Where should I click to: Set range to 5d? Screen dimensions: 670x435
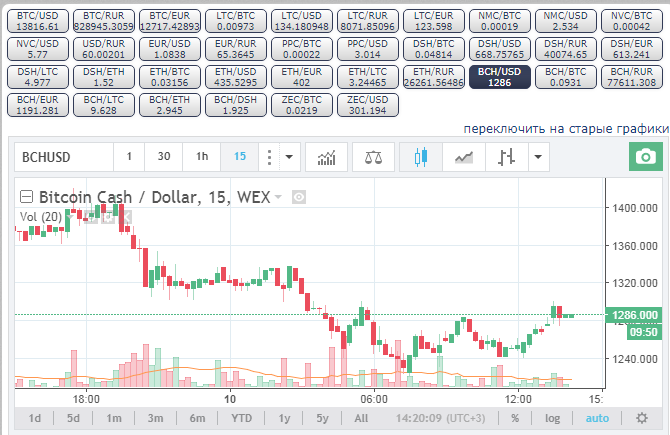(x=73, y=418)
